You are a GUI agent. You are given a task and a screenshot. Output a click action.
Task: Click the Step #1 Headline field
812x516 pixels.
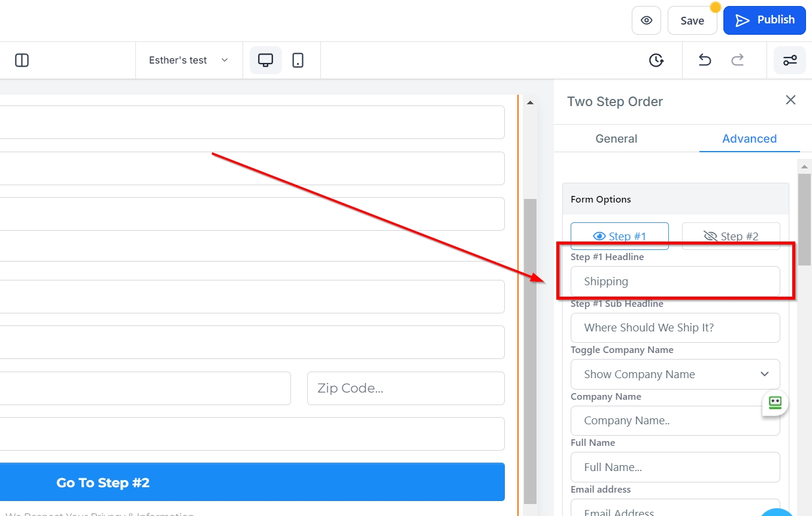pos(675,281)
